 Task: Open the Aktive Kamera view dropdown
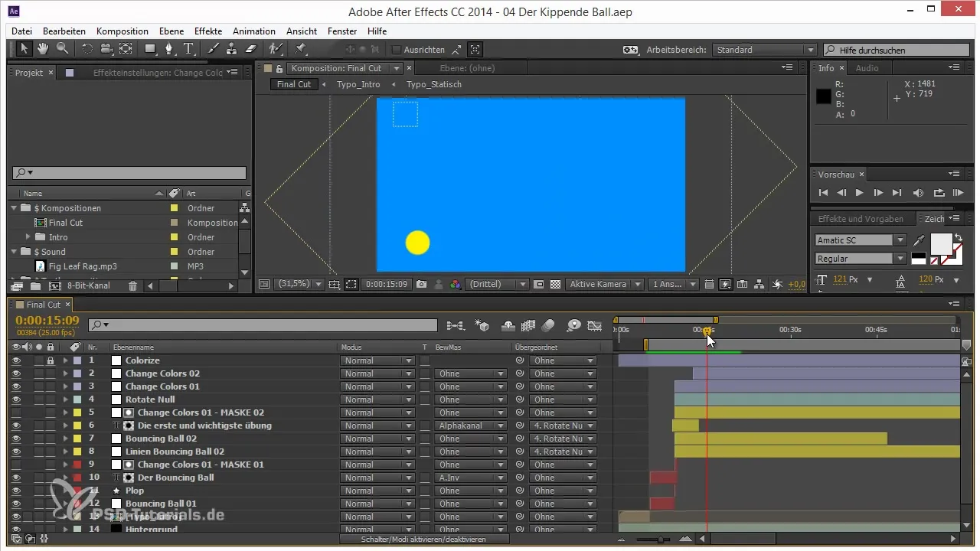(x=606, y=284)
